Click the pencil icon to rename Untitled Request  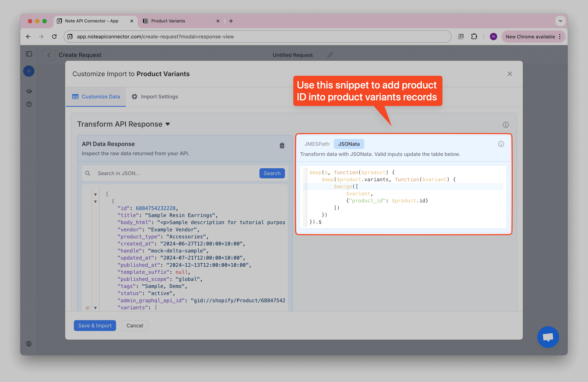coord(330,55)
